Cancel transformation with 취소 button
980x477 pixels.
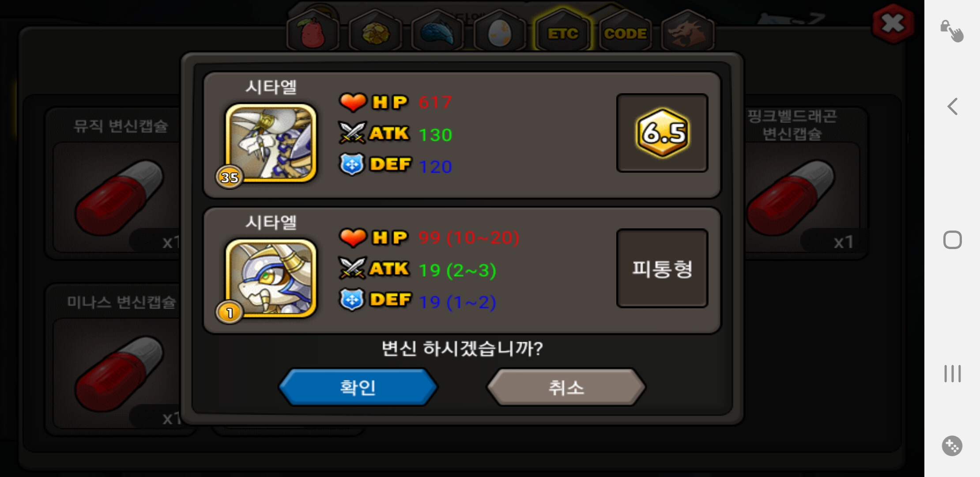pyautogui.click(x=566, y=387)
